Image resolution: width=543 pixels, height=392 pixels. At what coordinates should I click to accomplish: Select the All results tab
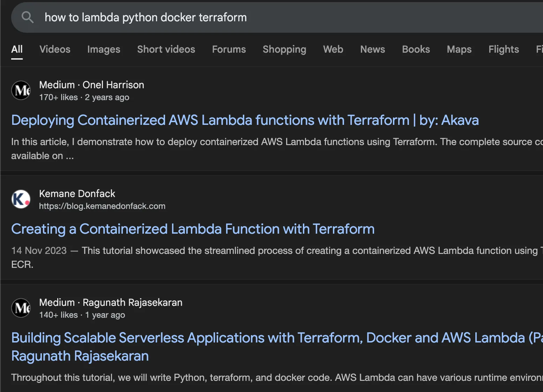[17, 50]
